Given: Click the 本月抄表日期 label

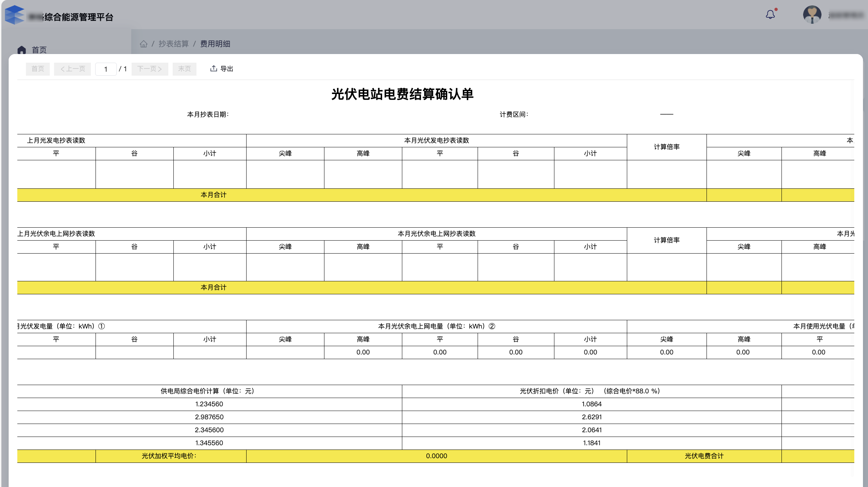Looking at the screenshot, I should (208, 115).
